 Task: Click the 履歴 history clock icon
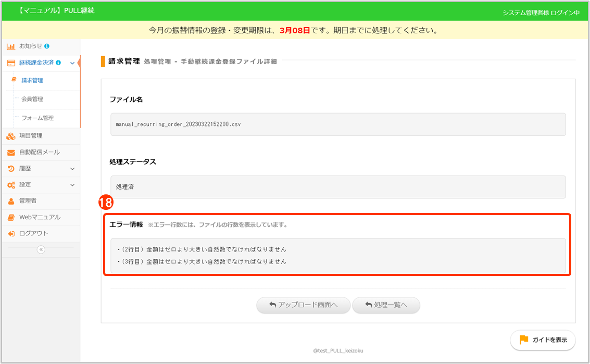pos(10,169)
